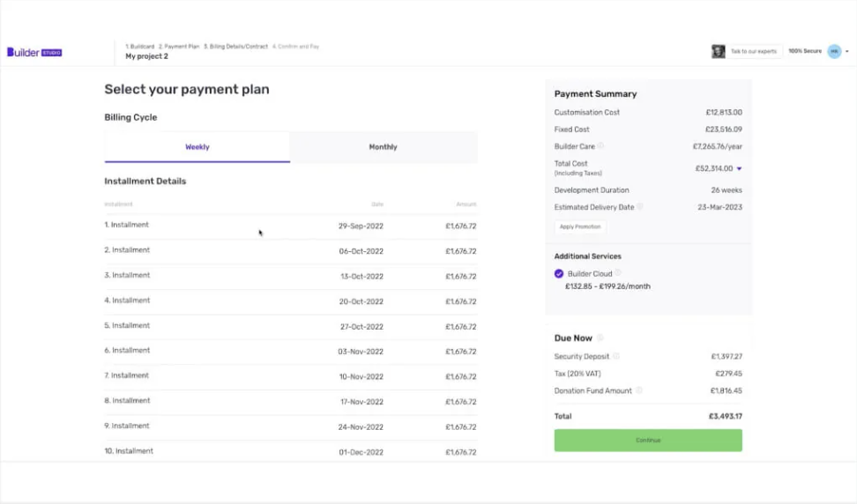The width and height of the screenshot is (857, 504).
Task: Open the Estimated Delivery Date info icon
Action: (x=640, y=206)
